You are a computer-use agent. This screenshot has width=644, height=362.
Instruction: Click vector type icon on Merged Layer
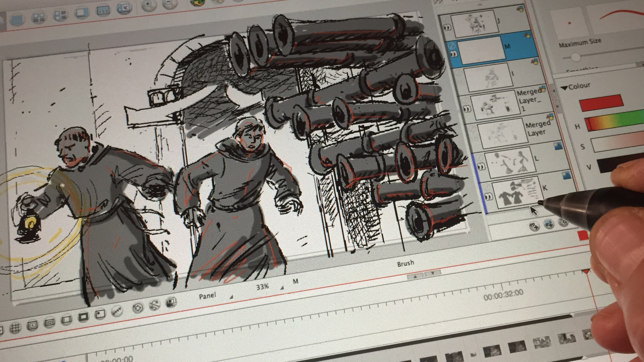550,117
